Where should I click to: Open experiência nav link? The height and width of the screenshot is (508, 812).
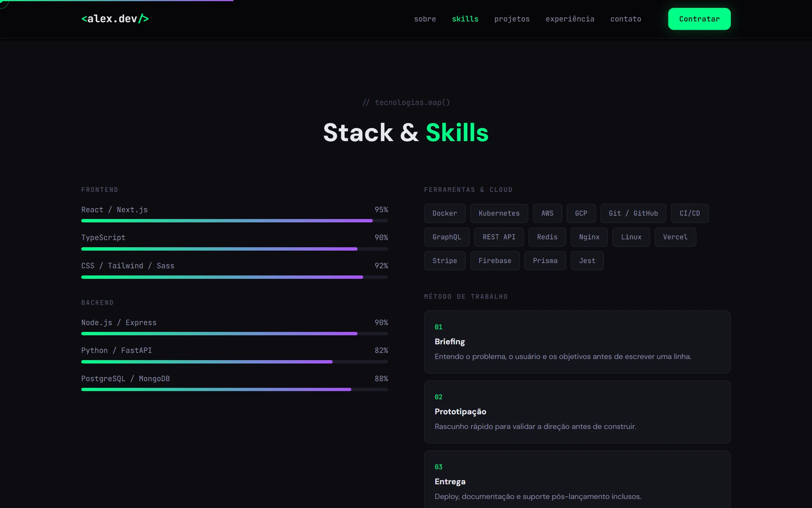click(x=570, y=19)
